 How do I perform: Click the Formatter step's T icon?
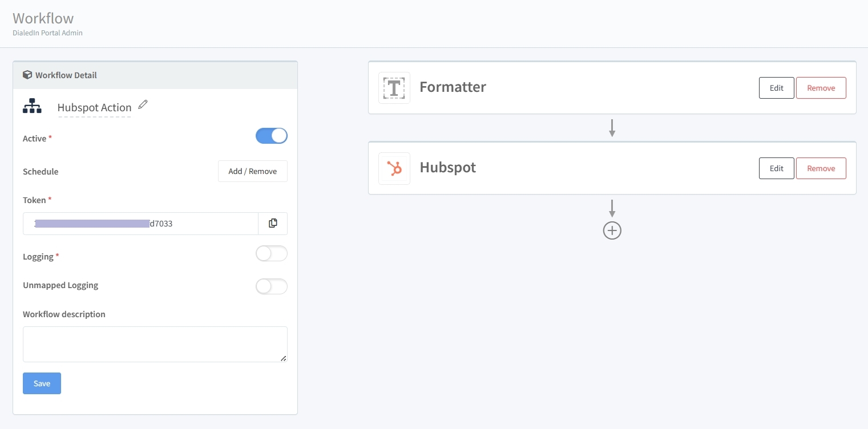(x=394, y=88)
